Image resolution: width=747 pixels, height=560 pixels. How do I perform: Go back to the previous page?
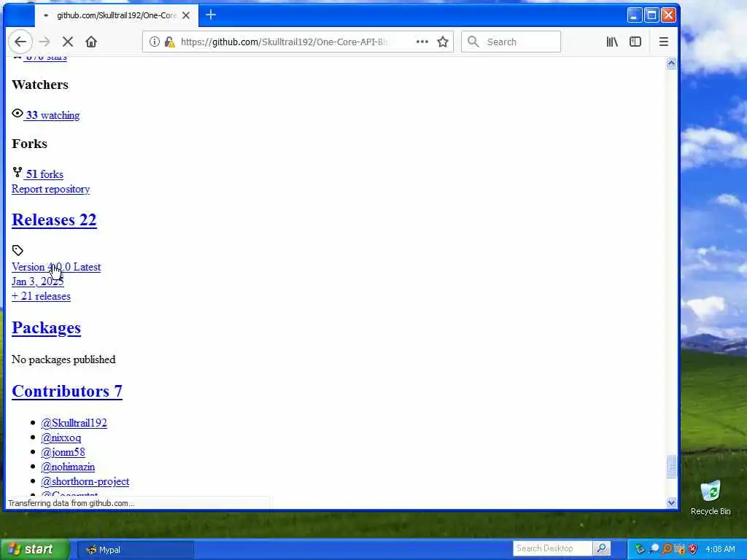[x=20, y=42]
